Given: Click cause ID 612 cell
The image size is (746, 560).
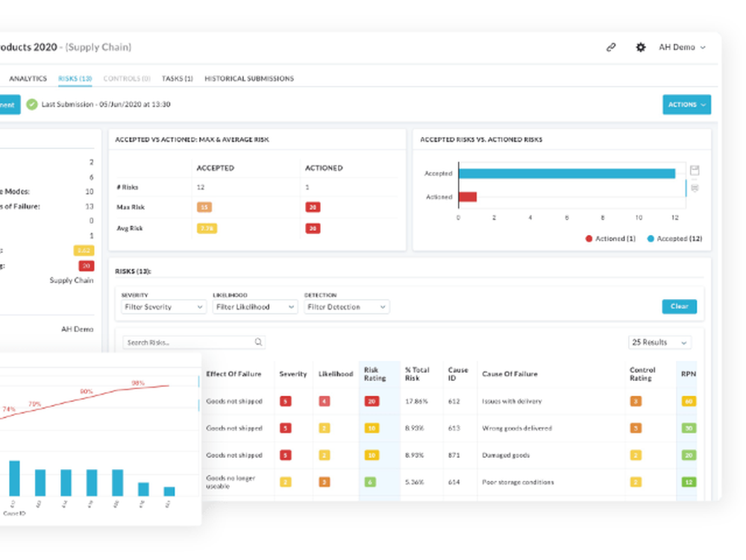Looking at the screenshot, I should point(454,402).
